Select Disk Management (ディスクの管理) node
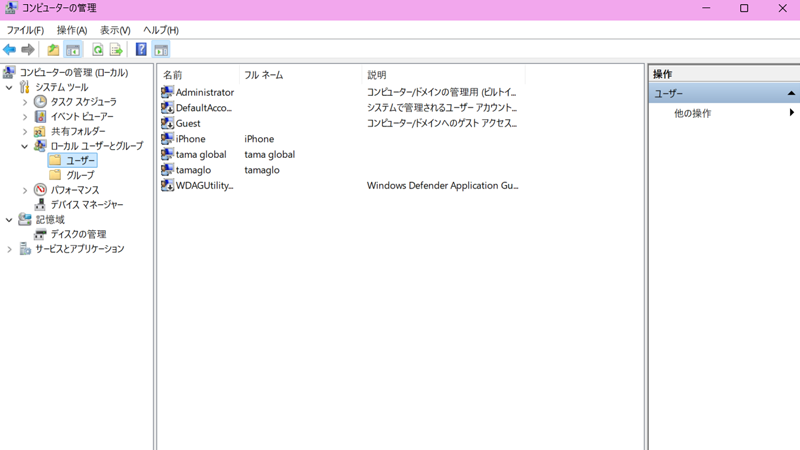The height and width of the screenshot is (450, 800). 78,234
